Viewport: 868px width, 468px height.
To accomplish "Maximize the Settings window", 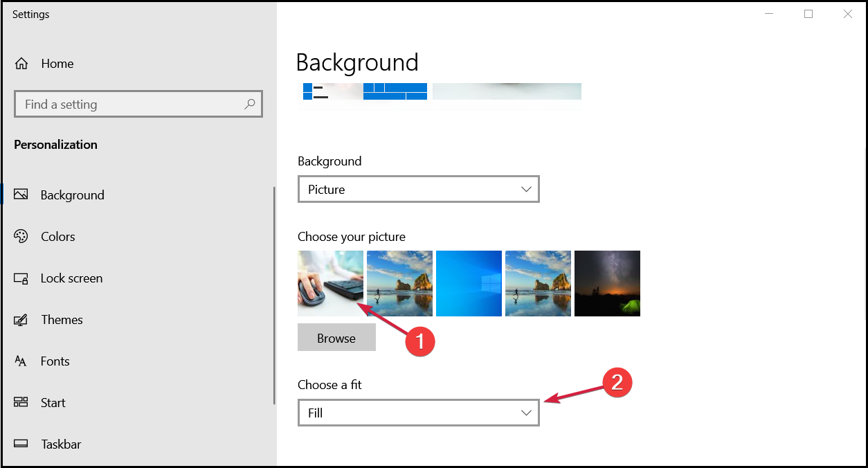I will coord(808,14).
